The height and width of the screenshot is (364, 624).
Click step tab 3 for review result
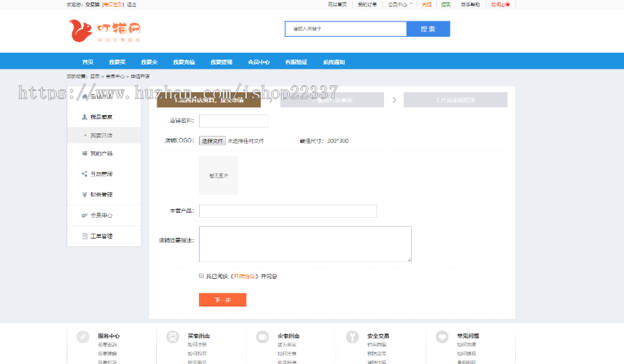pos(456,100)
